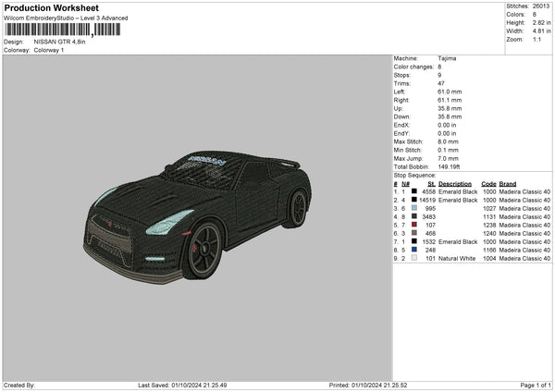Click the 'Production Worksheet' title

(51, 7)
